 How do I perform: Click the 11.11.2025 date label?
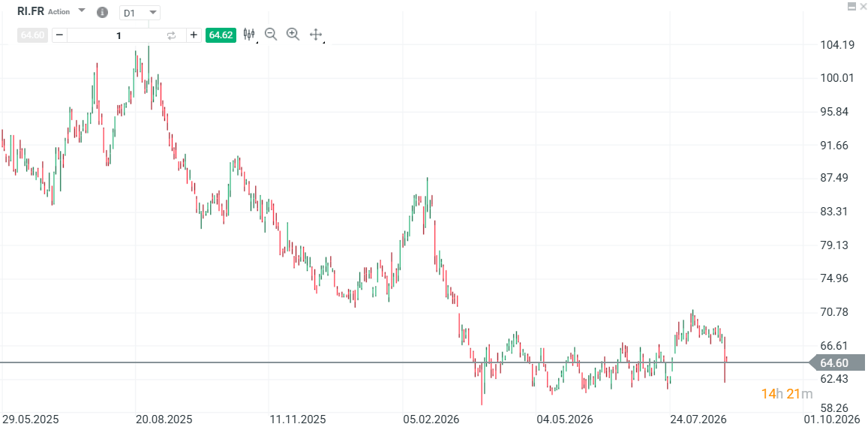click(x=296, y=419)
